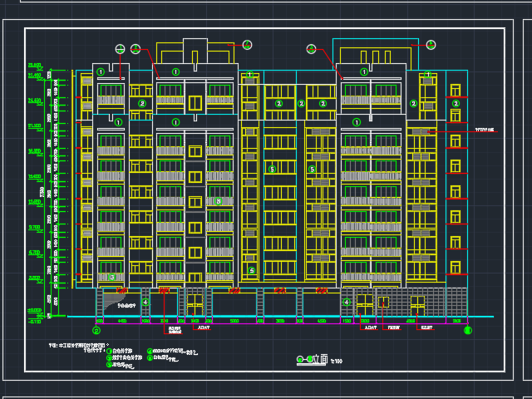Select the 23.600 top elevation label

[x=35, y=65]
